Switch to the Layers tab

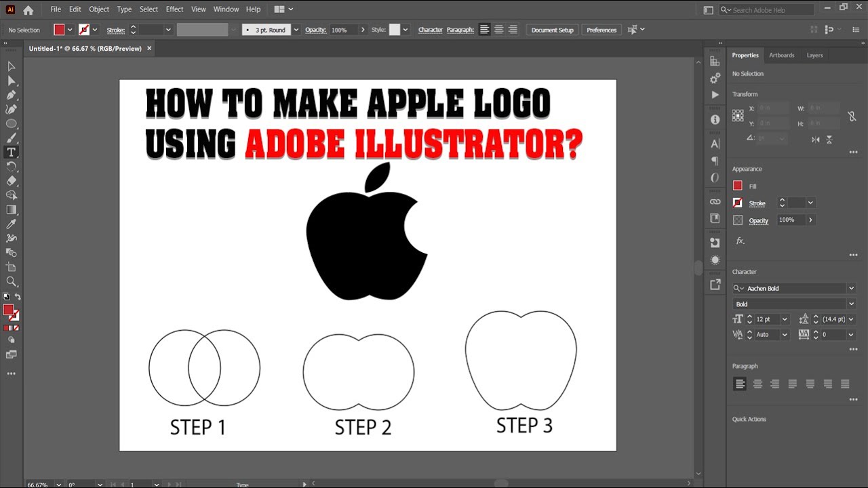point(814,56)
